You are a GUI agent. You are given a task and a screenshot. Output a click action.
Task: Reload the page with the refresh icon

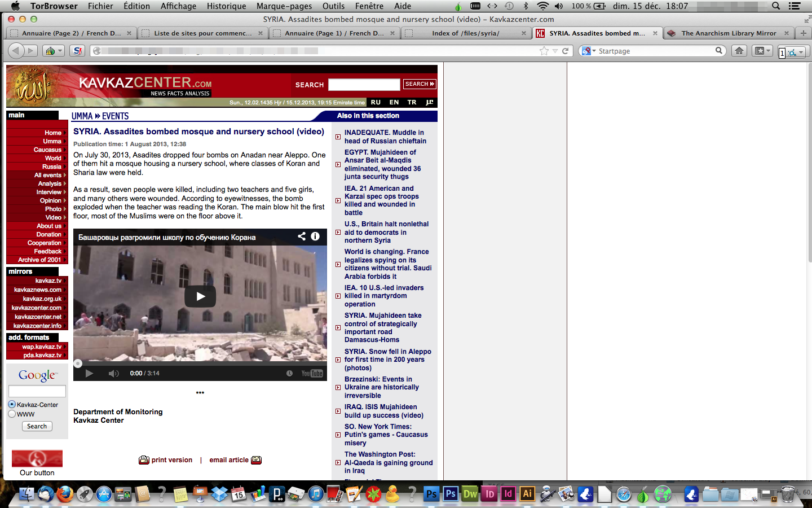(565, 51)
